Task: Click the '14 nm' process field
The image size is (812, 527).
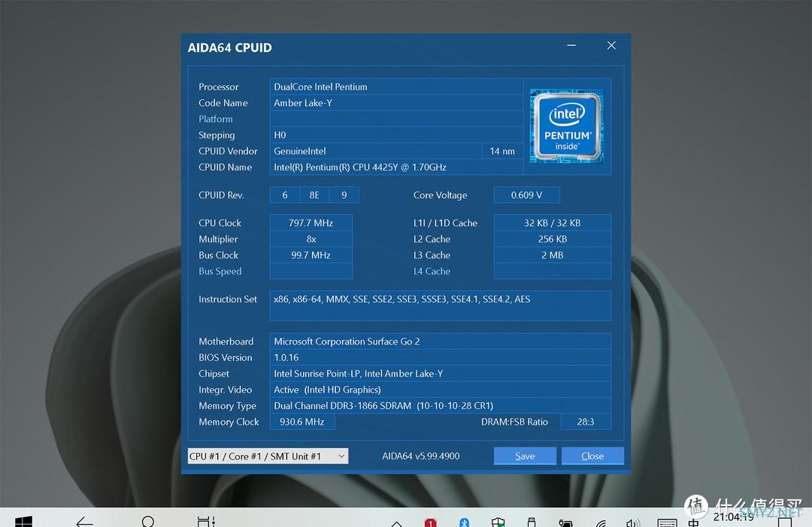Action: pos(502,151)
